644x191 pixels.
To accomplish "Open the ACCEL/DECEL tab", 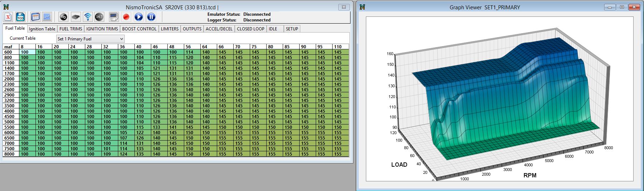I will (219, 29).
